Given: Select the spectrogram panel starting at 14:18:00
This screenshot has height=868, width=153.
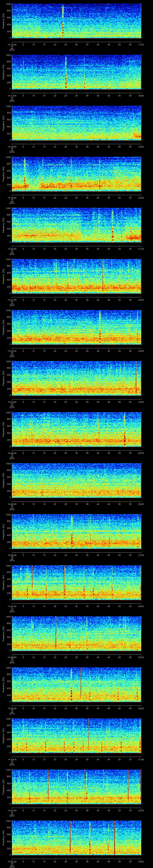Looking at the screenshot, I should [76, 123].
